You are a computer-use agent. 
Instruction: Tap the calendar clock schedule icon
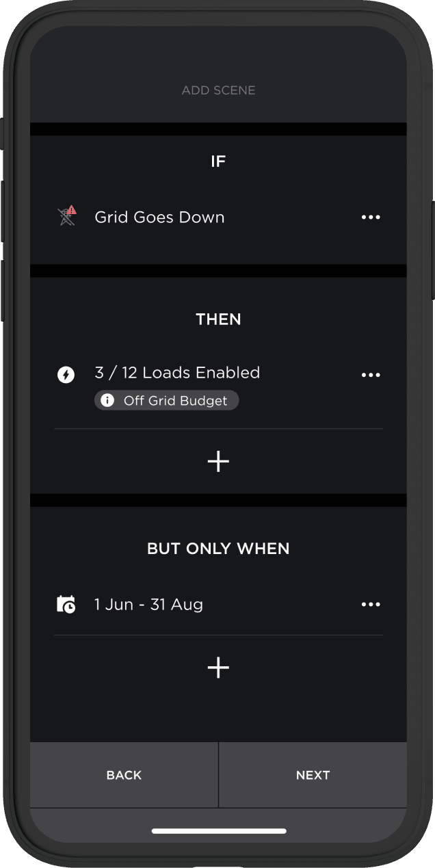66,605
